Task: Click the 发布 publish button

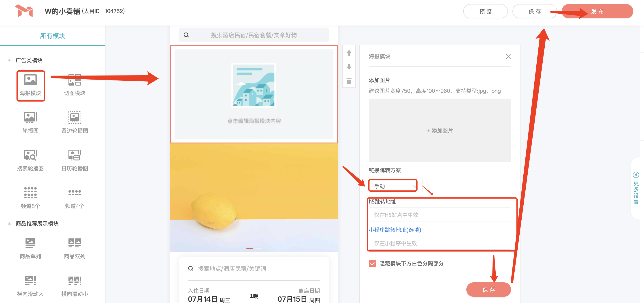Action: click(597, 11)
